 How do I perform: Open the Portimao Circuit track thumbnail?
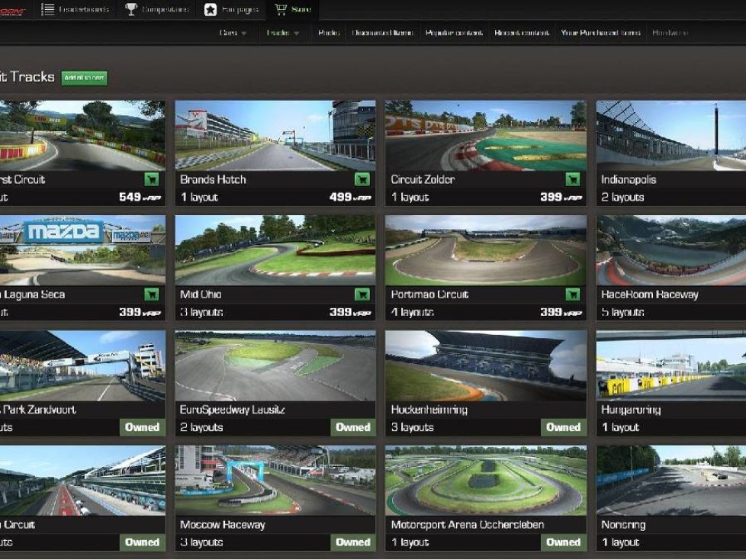[486, 250]
